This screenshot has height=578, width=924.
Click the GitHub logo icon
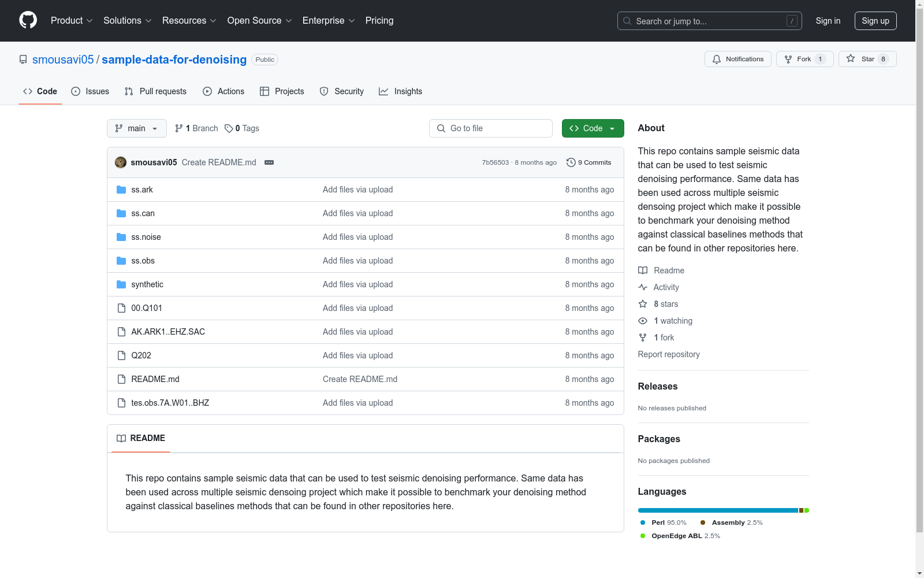pos(28,20)
